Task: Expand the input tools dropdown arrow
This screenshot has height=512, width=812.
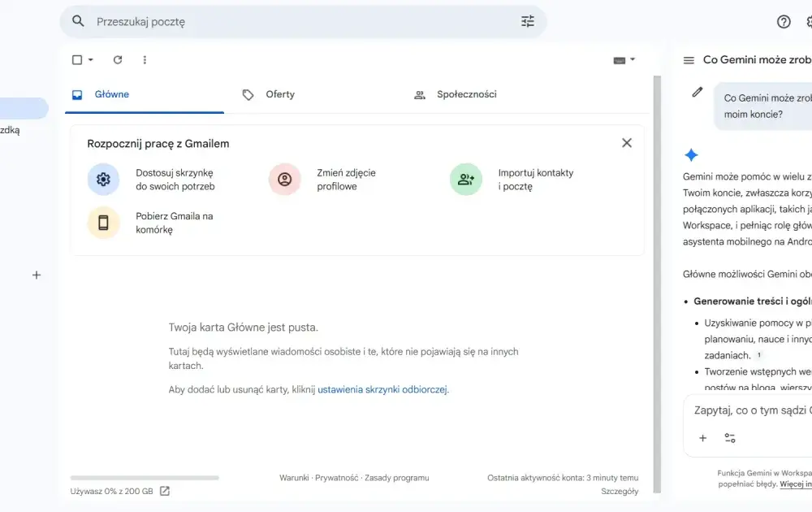Action: point(633,59)
